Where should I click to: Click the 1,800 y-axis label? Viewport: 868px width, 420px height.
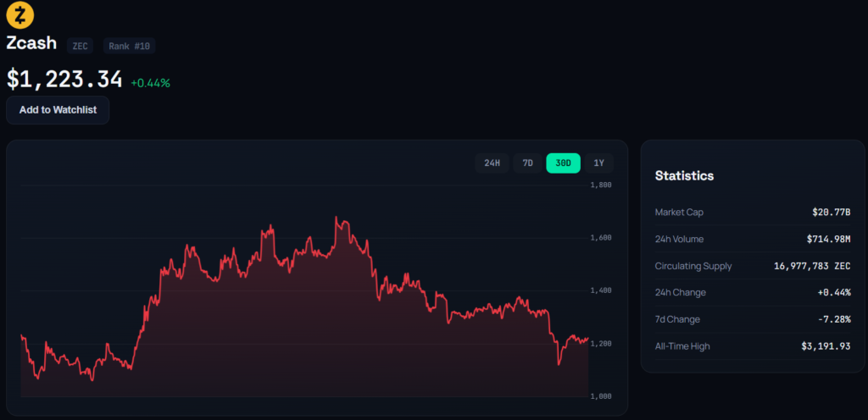coord(601,185)
